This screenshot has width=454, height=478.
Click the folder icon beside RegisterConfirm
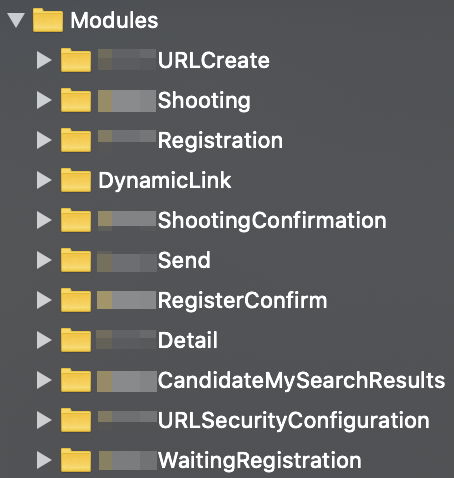coord(76,300)
